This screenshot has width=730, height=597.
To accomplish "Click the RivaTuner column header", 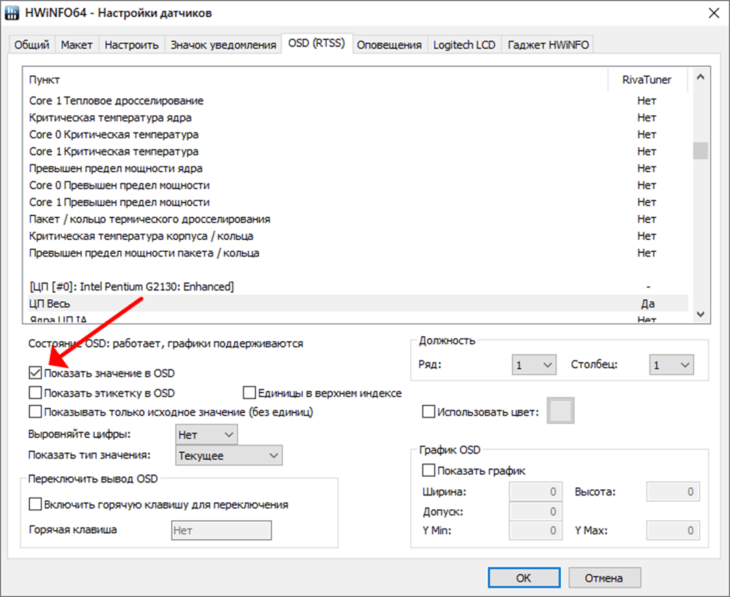I will click(647, 80).
